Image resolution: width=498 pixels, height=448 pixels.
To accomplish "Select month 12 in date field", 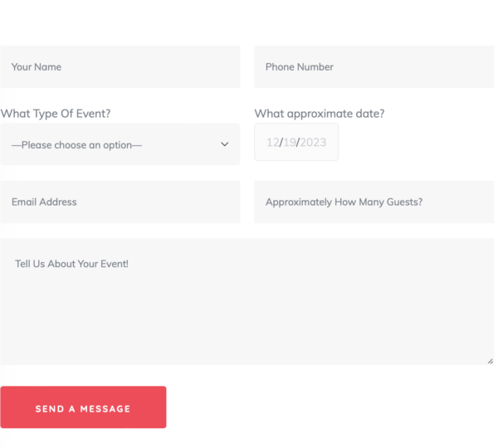I will [273, 142].
